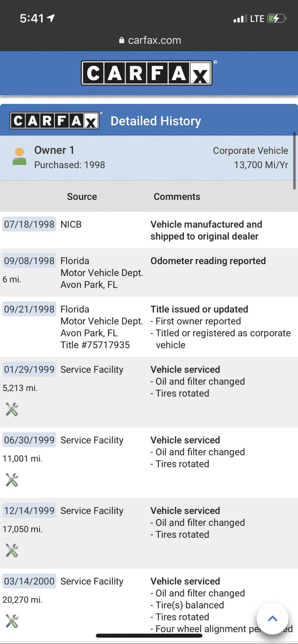
Task: Tap the 09/21/1998 date badge
Action: pos(29,309)
